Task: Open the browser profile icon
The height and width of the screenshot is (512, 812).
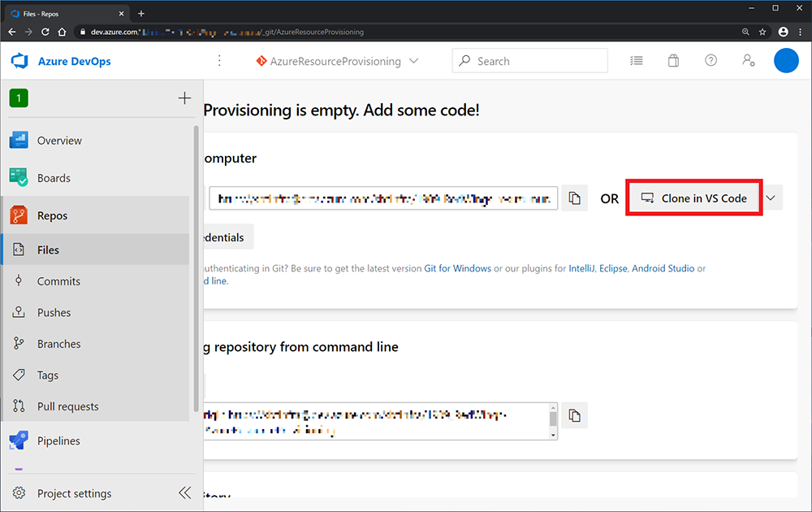Action: click(783, 33)
